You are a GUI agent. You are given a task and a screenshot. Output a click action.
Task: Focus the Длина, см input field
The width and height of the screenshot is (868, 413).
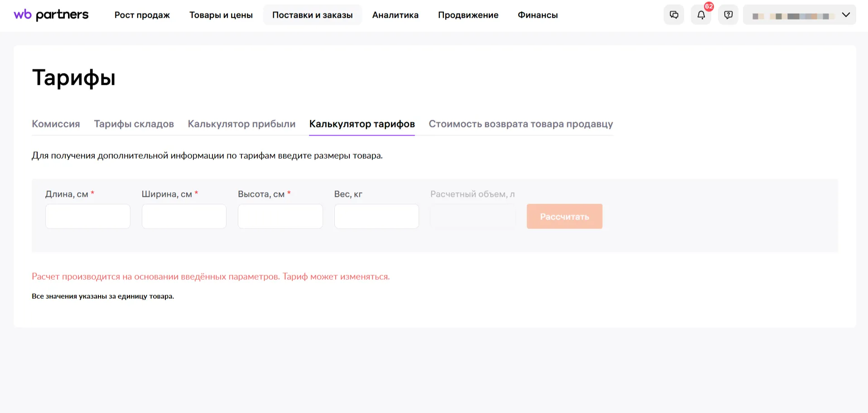(x=88, y=216)
